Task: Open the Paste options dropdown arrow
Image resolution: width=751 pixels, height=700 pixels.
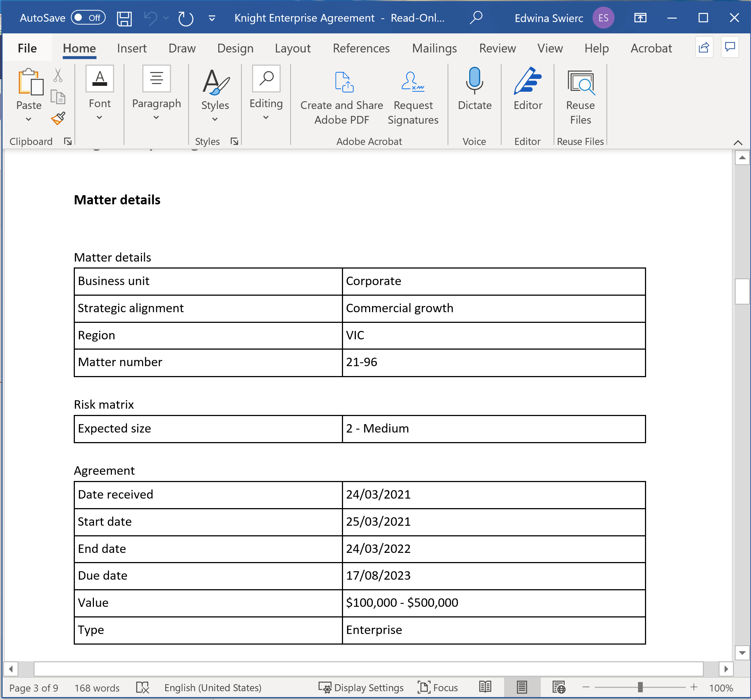Action: tap(29, 119)
